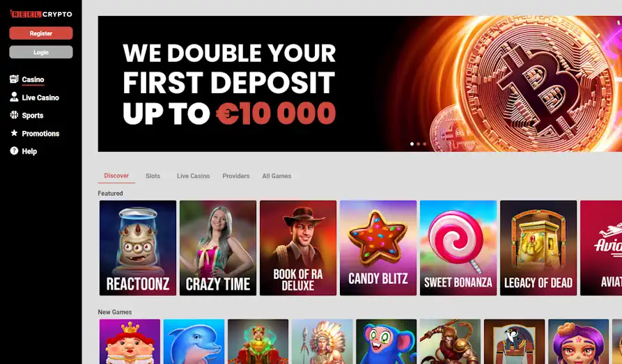Viewport: 622px width, 364px height.
Task: Launch the Sweet Bonanza game
Action: (458, 248)
